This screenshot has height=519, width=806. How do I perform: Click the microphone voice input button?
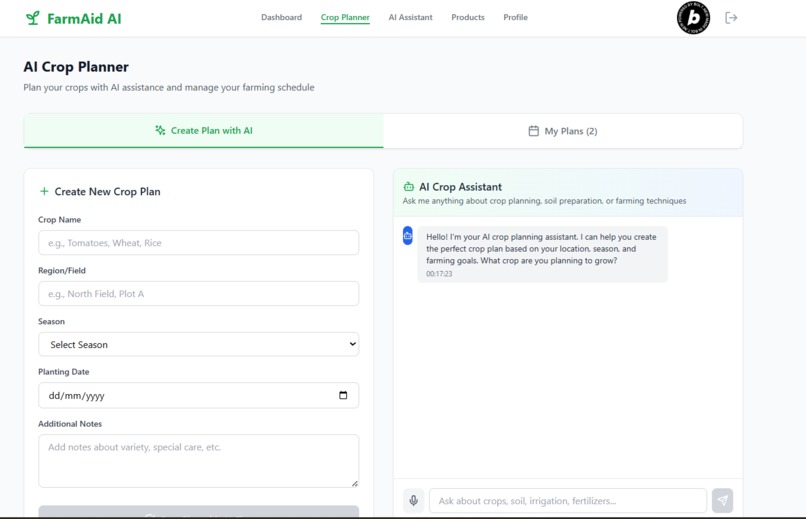pyautogui.click(x=413, y=501)
